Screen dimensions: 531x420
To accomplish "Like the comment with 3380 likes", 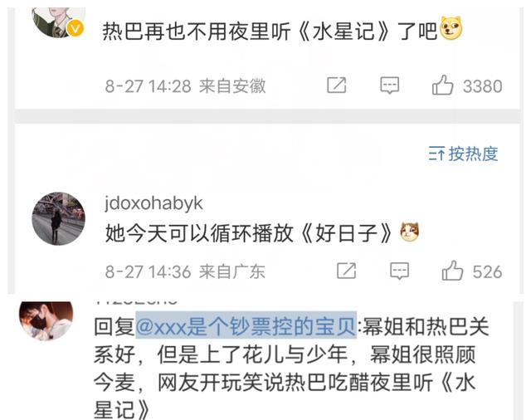I will [x=442, y=85].
